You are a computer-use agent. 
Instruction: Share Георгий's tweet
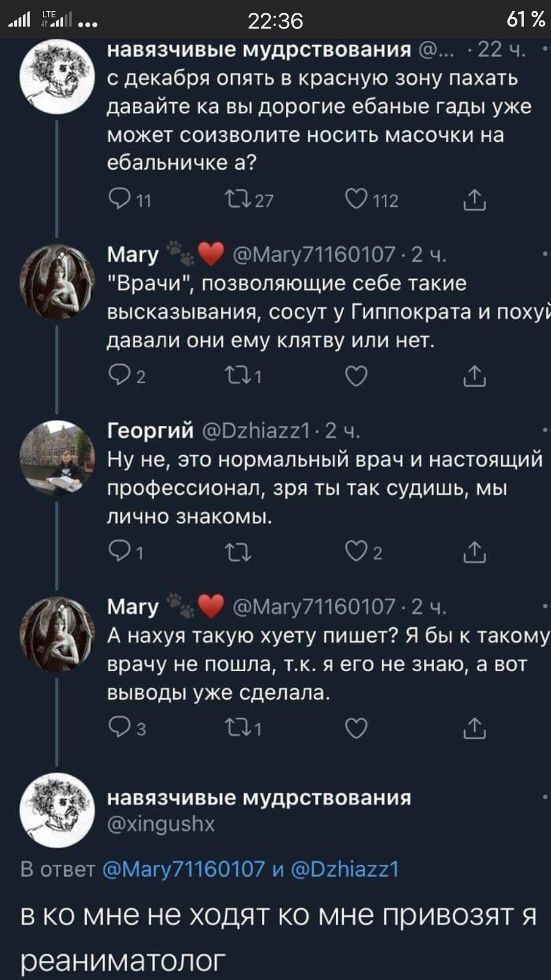(474, 552)
